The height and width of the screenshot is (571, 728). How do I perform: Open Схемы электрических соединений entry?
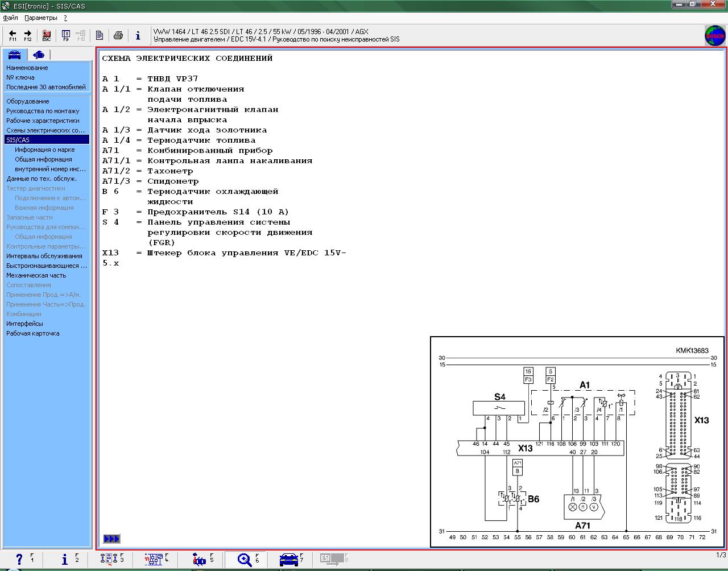tap(45, 130)
